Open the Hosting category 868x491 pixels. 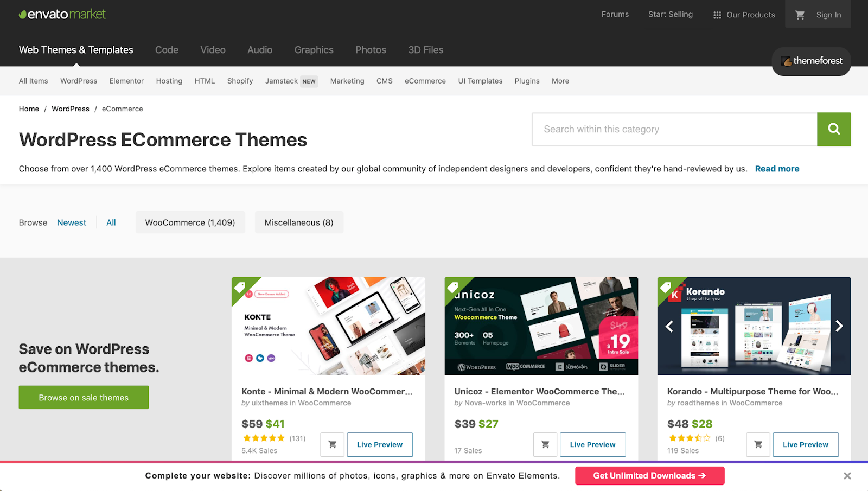click(x=169, y=81)
